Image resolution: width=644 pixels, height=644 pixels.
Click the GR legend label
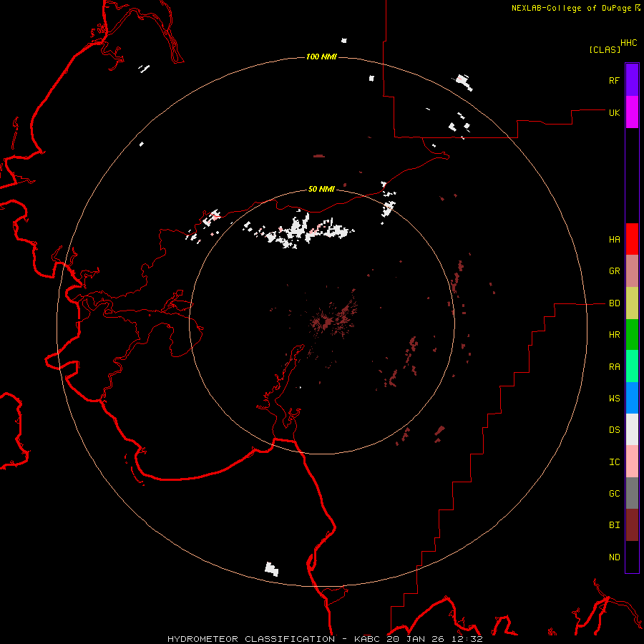(x=614, y=271)
